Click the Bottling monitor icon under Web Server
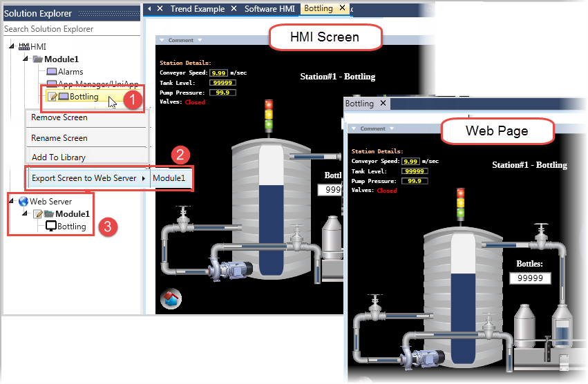Screen dimensions: 588x384 tap(51, 226)
